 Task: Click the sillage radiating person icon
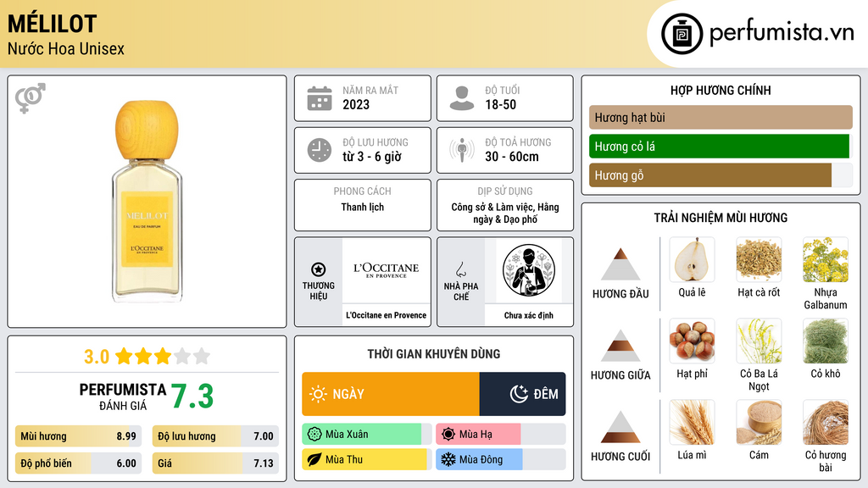462,150
